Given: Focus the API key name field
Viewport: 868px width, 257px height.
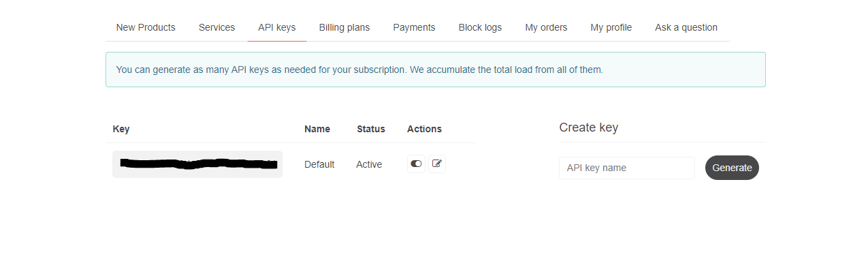Looking at the screenshot, I should pyautogui.click(x=627, y=168).
